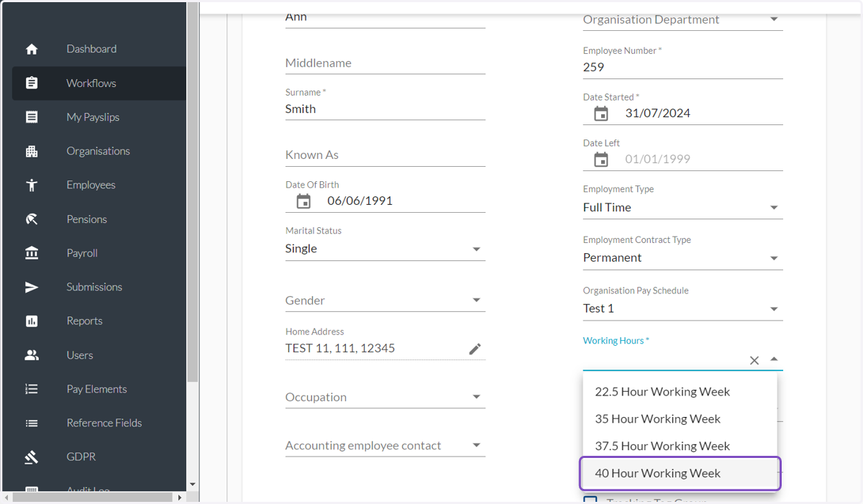The width and height of the screenshot is (863, 504).
Task: Click Date Started value 31/07/2024
Action: [657, 114]
